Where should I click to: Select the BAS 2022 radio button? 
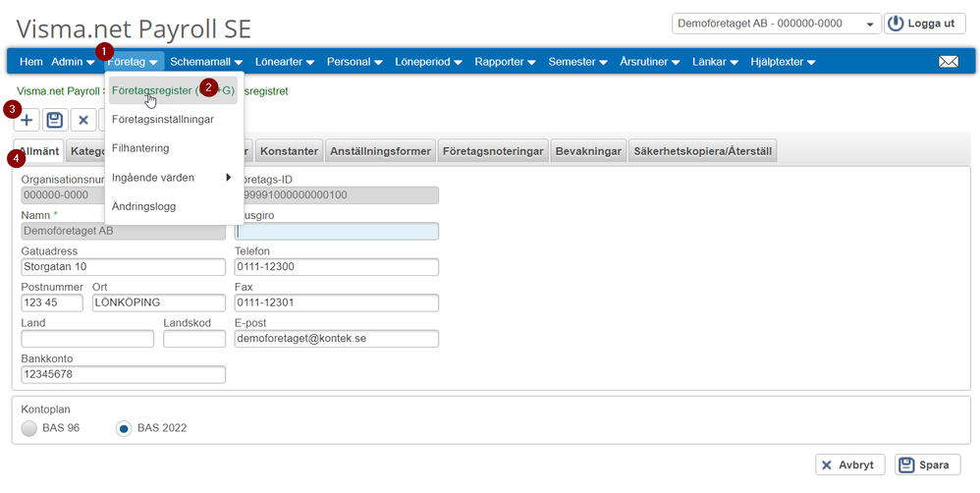point(124,428)
